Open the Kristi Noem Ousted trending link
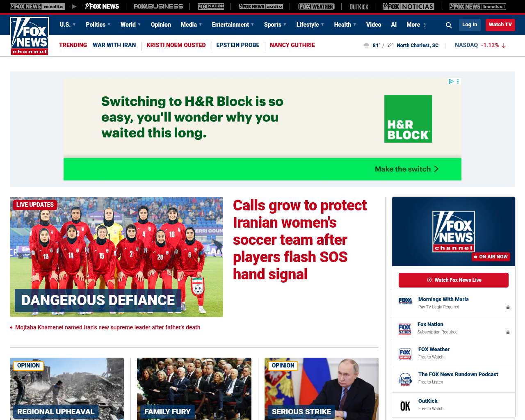Viewport: 525px width, 420px height. [x=176, y=45]
